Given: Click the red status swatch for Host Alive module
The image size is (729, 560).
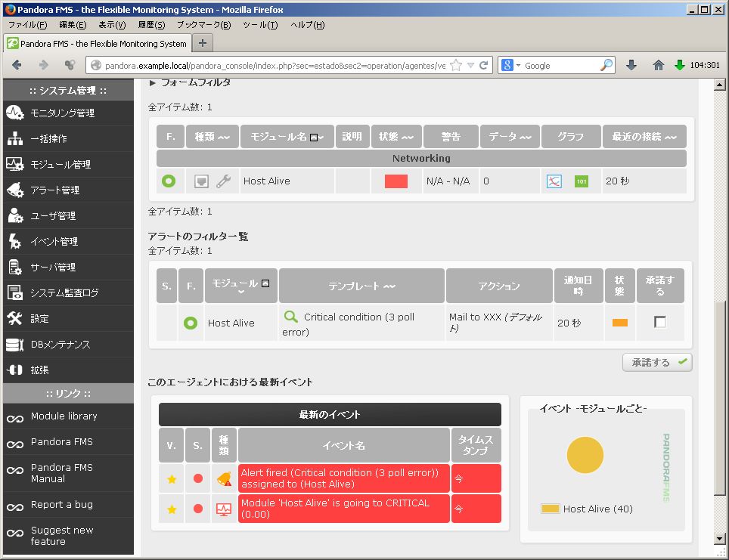Looking at the screenshot, I should point(396,181).
